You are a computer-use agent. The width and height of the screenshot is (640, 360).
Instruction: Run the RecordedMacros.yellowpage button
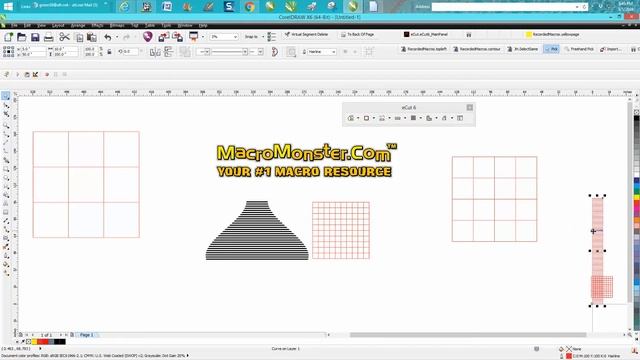point(553,34)
